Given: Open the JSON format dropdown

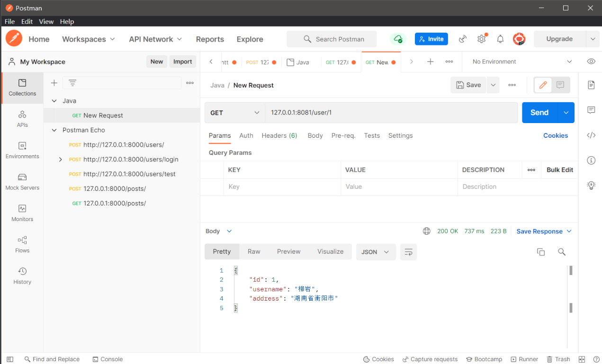Looking at the screenshot, I should [376, 252].
